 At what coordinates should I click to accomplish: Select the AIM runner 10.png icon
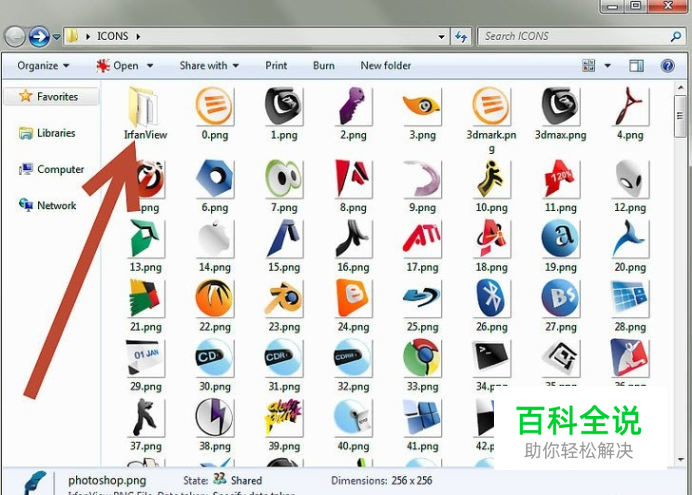coord(491,178)
